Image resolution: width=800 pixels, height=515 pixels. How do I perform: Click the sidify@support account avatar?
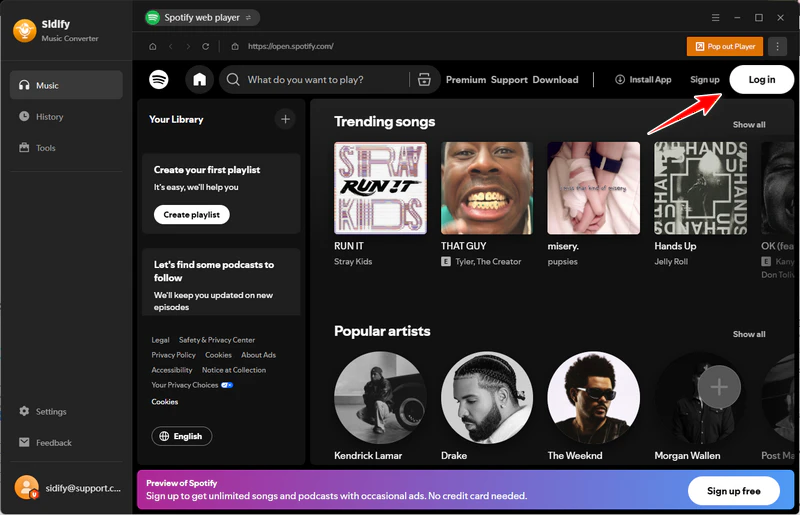[27, 487]
